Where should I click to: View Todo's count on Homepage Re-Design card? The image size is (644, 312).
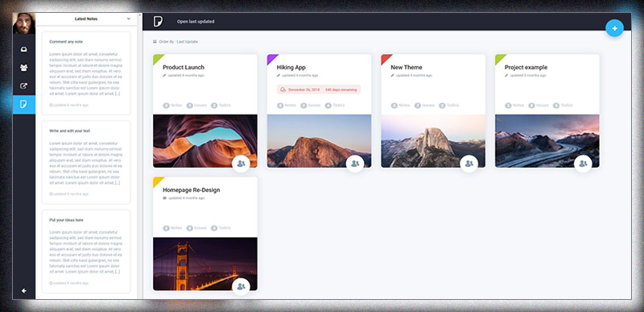(x=221, y=228)
